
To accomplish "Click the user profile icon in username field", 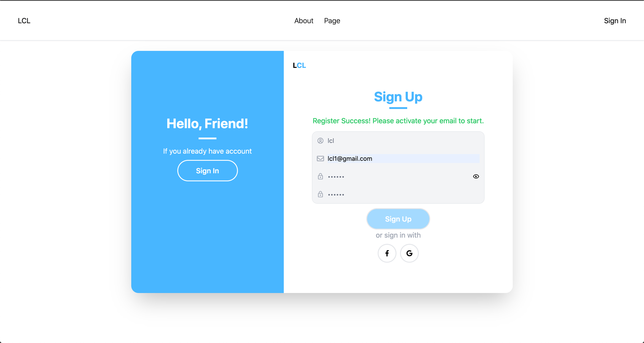I will [x=320, y=141].
